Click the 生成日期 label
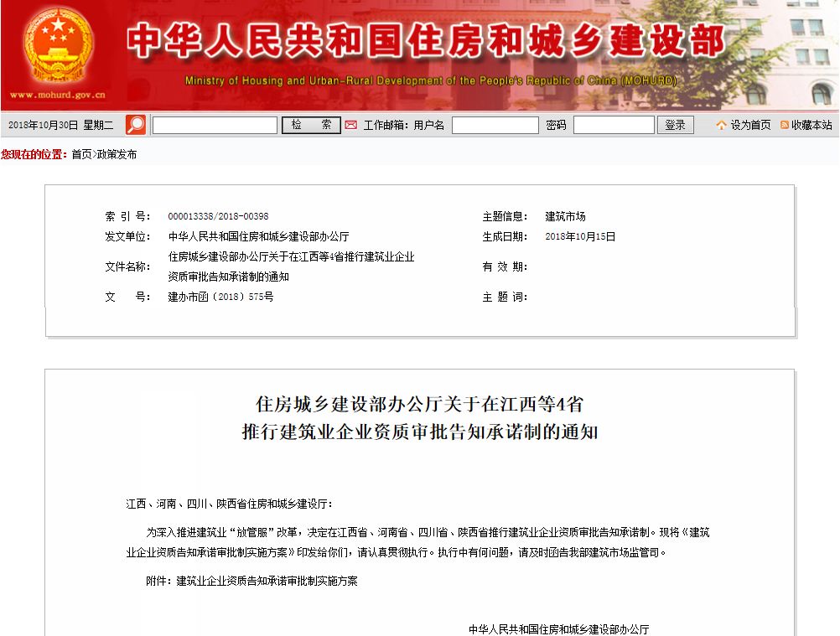Image resolution: width=840 pixels, height=636 pixels. [505, 236]
